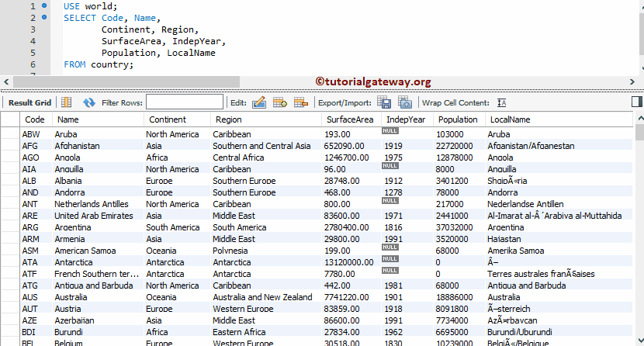The width and height of the screenshot is (644, 346).
Task: Select the Result Grid tab label
Action: point(29,102)
